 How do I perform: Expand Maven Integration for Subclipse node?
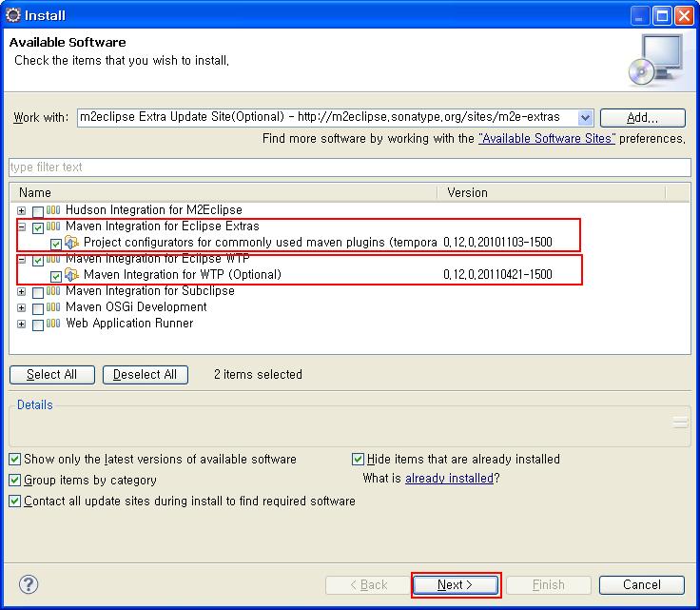(x=22, y=291)
